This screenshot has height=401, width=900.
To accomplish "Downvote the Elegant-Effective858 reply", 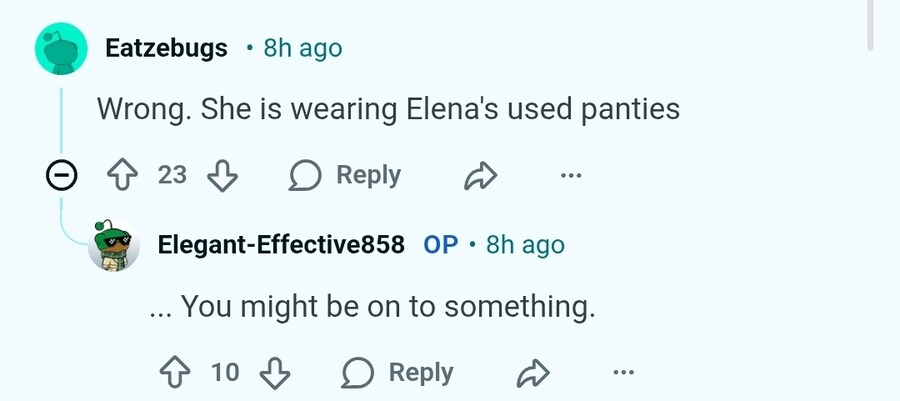I will pos(275,373).
